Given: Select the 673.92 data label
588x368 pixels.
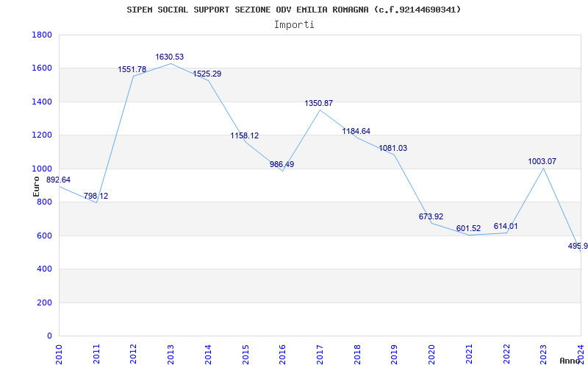Looking at the screenshot, I should (431, 216).
